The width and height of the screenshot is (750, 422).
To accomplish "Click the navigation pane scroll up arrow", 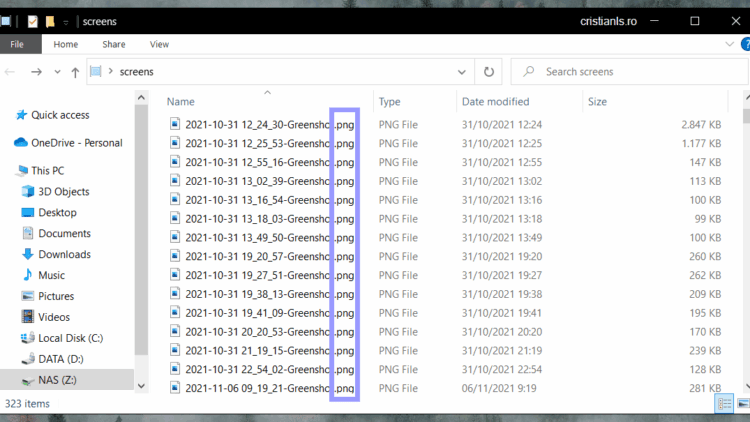I will tap(141, 98).
